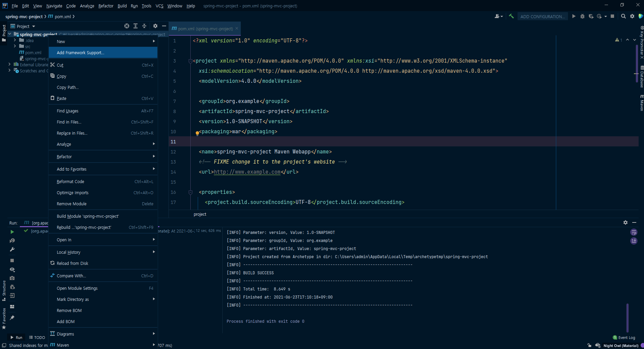The width and height of the screenshot is (644, 349).
Task: Collapse the spring-mvc-project root node
Action: pos(10,34)
